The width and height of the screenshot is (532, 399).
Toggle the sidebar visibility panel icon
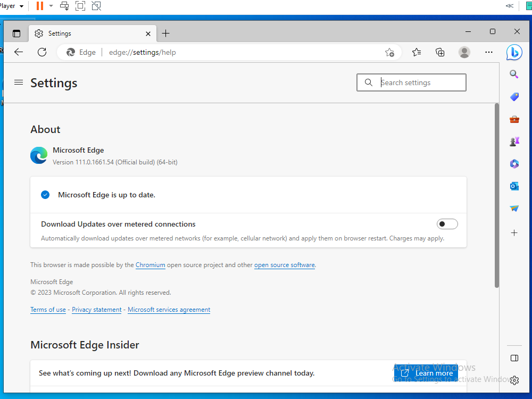514,358
